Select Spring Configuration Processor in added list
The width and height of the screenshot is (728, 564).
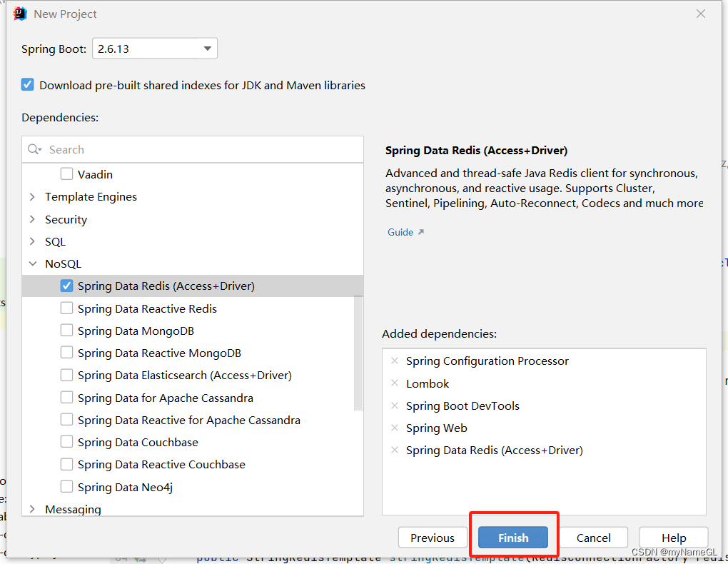point(487,361)
